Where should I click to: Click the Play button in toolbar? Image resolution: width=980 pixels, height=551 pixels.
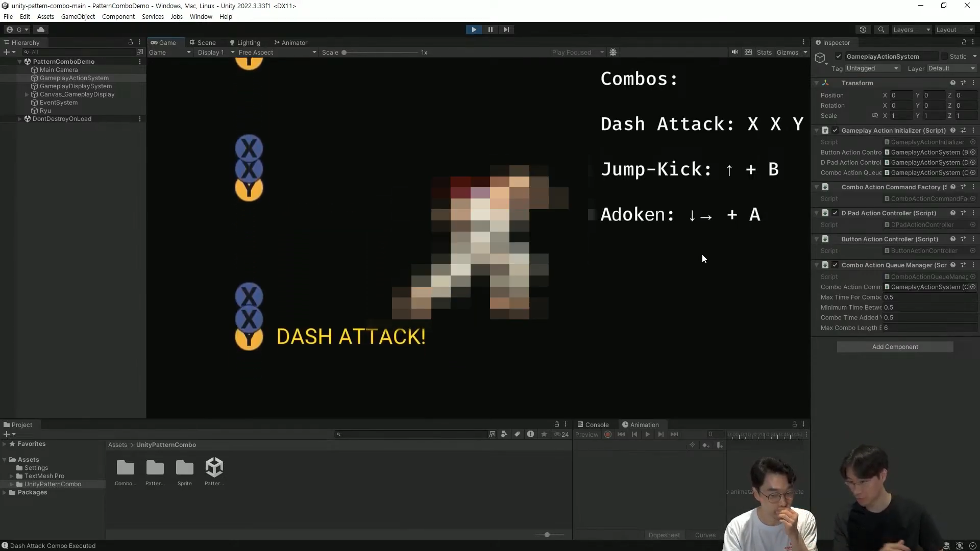pos(474,30)
